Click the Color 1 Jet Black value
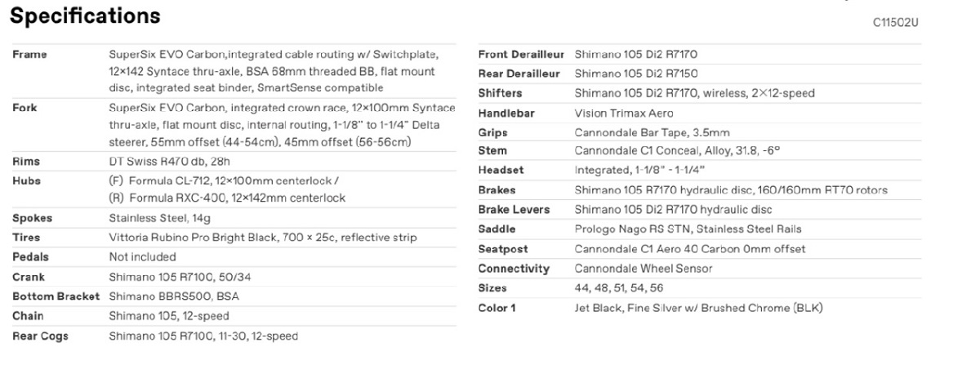This screenshot has height=374, width=980. [698, 309]
